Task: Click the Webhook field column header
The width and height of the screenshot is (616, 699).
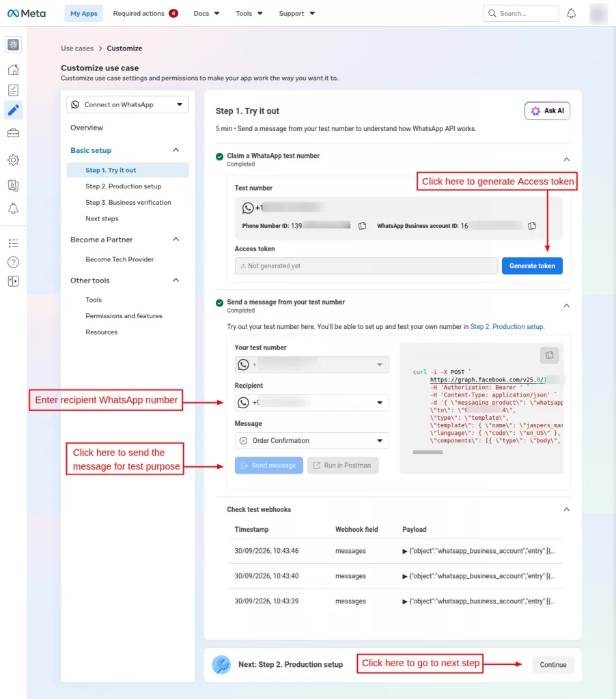Action: (x=356, y=530)
